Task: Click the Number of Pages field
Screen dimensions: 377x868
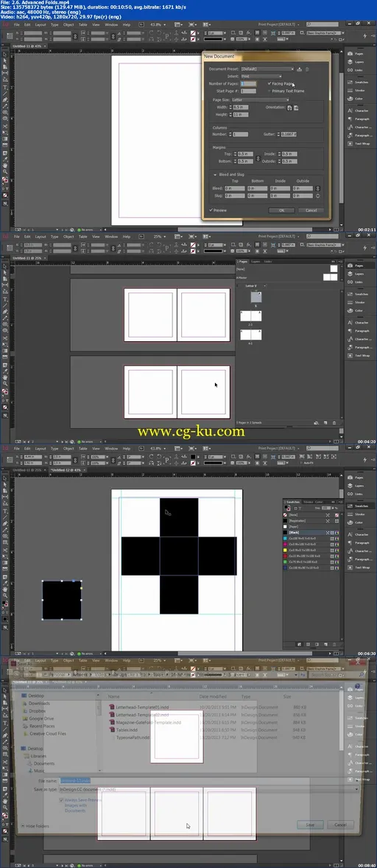Action: tap(248, 83)
